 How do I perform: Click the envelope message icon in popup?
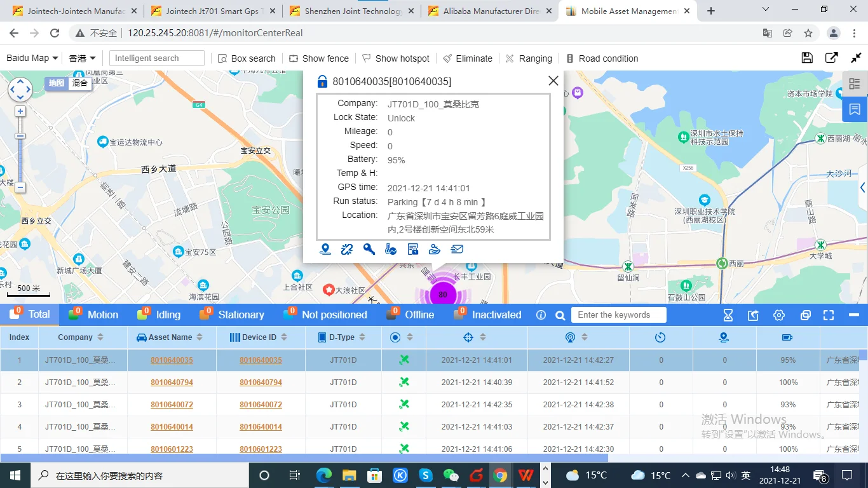[457, 249]
